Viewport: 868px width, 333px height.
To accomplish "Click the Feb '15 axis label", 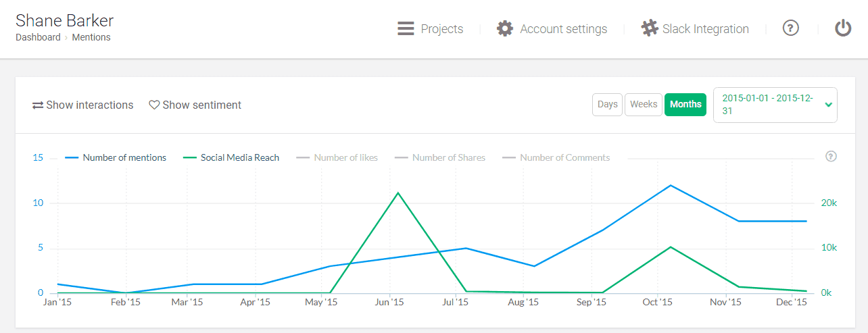I will point(125,303).
